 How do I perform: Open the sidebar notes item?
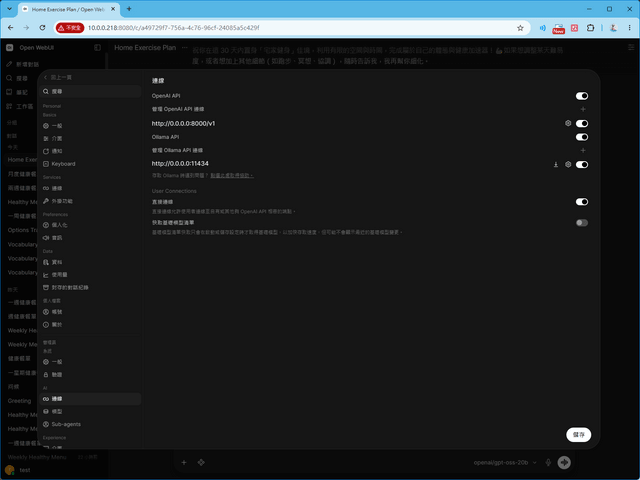coord(18,92)
